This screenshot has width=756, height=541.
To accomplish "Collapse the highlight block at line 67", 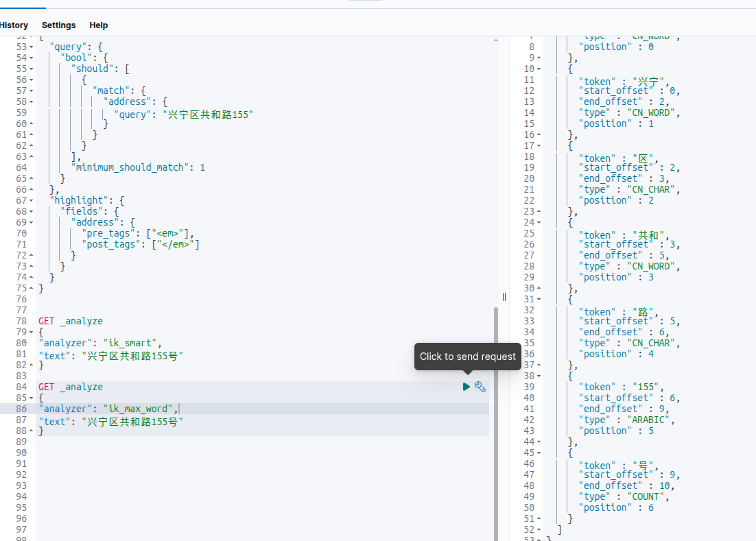I will pyautogui.click(x=32, y=201).
